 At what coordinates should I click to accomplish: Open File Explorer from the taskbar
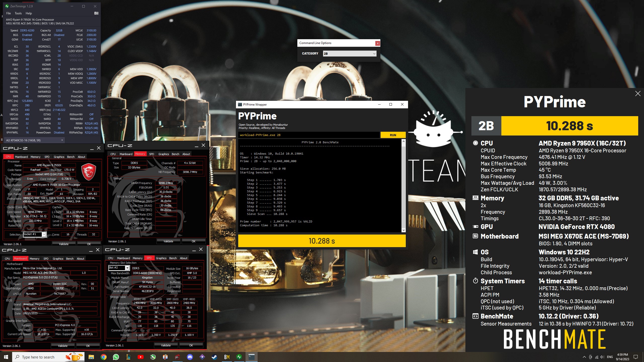91,357
